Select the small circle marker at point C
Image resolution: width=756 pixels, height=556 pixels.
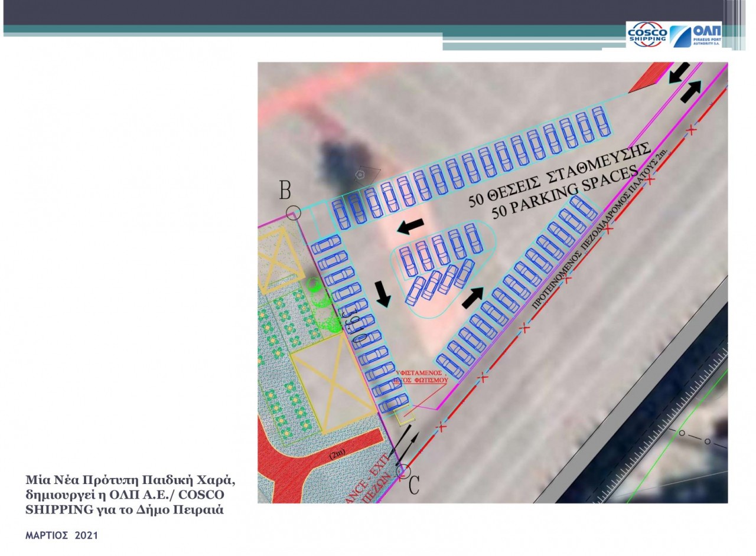[403, 472]
